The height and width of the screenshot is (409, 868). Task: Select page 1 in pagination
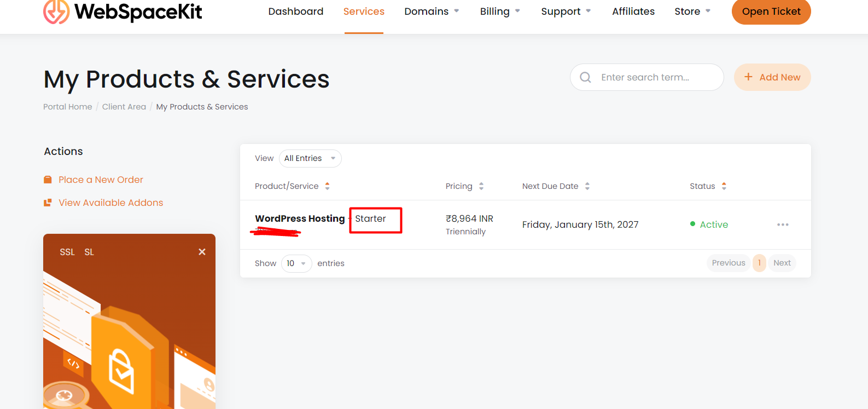coord(759,263)
